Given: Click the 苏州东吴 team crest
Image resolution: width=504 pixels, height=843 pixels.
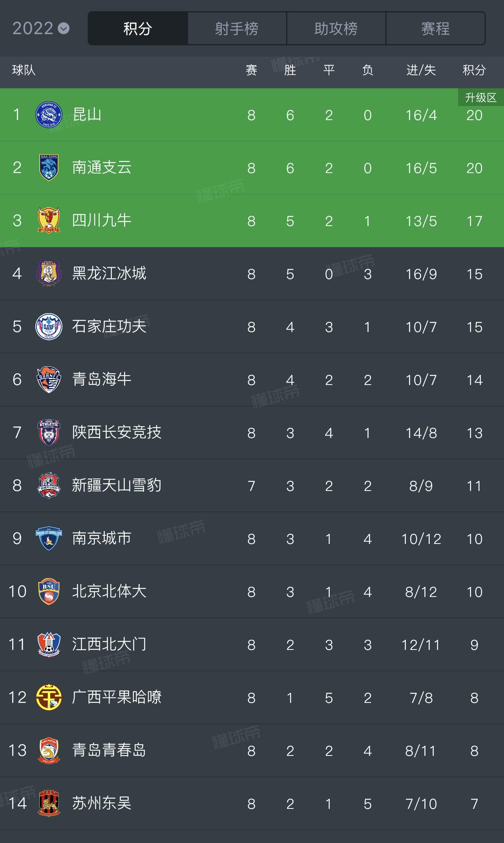Looking at the screenshot, I should [49, 803].
